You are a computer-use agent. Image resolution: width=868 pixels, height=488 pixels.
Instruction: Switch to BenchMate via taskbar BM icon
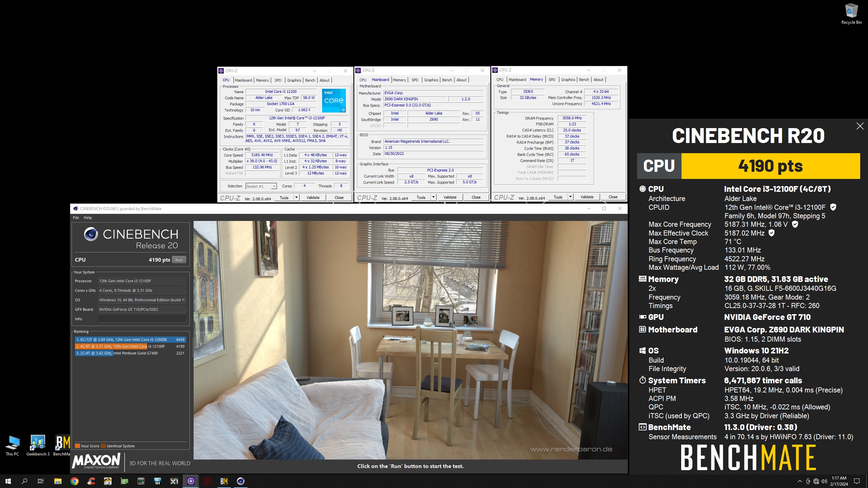224,481
